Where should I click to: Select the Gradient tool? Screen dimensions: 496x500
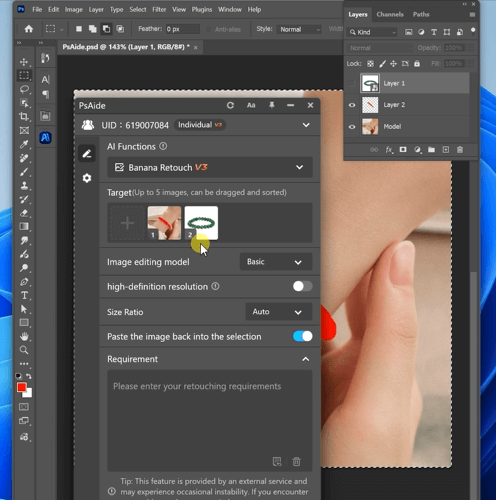click(24, 226)
